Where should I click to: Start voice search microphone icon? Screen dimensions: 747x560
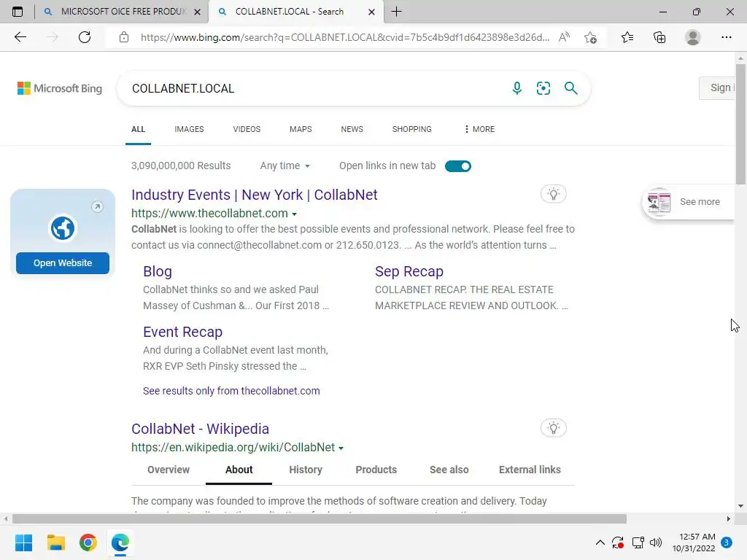517,88
